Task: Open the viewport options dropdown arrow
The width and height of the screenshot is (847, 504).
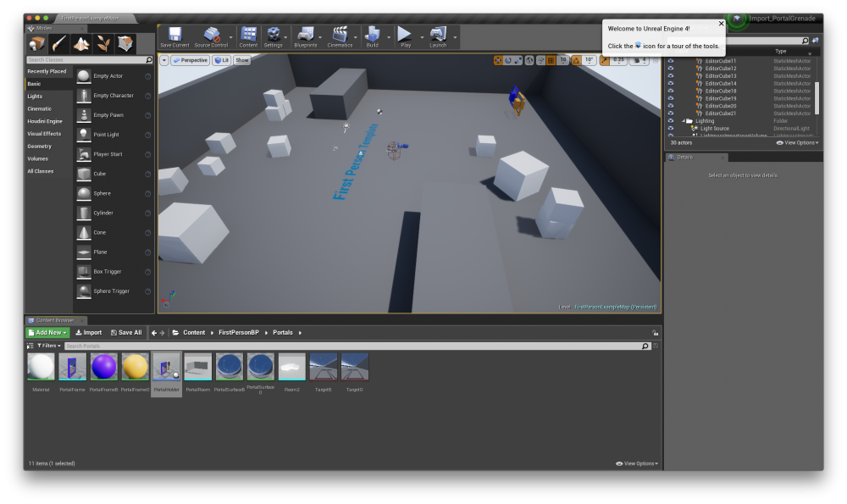Action: [x=164, y=60]
